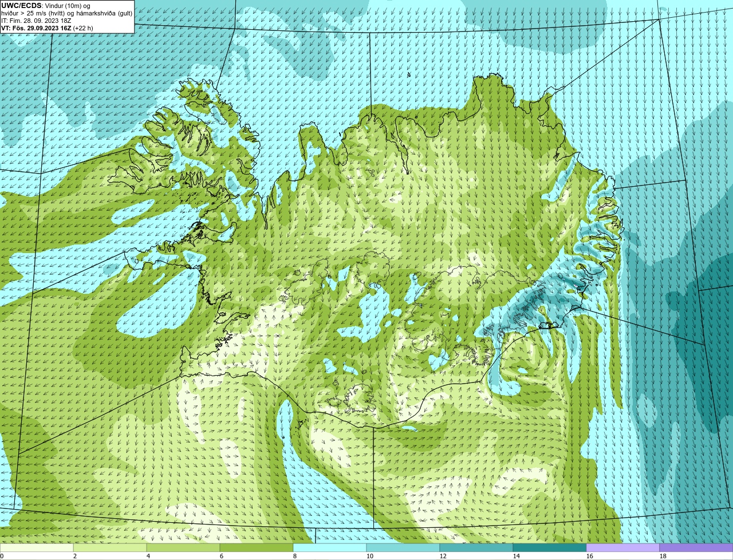Click the "18" legend scale label
The image size is (733, 560).
[663, 556]
